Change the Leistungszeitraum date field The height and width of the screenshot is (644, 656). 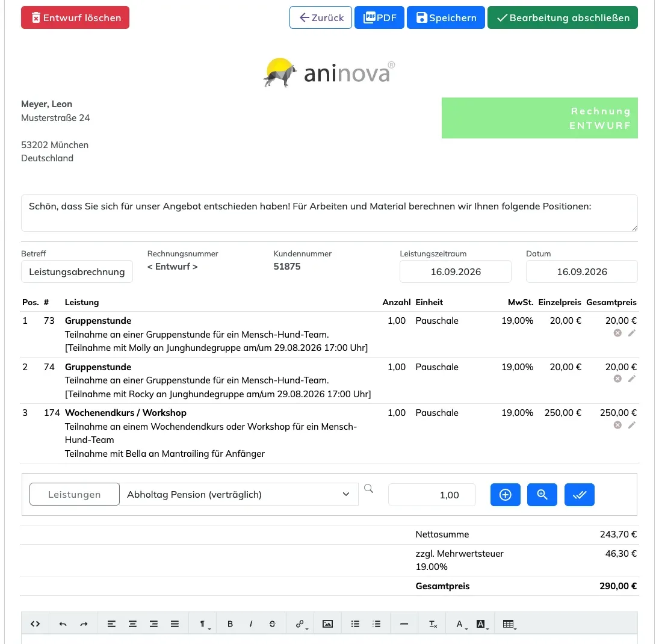tap(456, 271)
